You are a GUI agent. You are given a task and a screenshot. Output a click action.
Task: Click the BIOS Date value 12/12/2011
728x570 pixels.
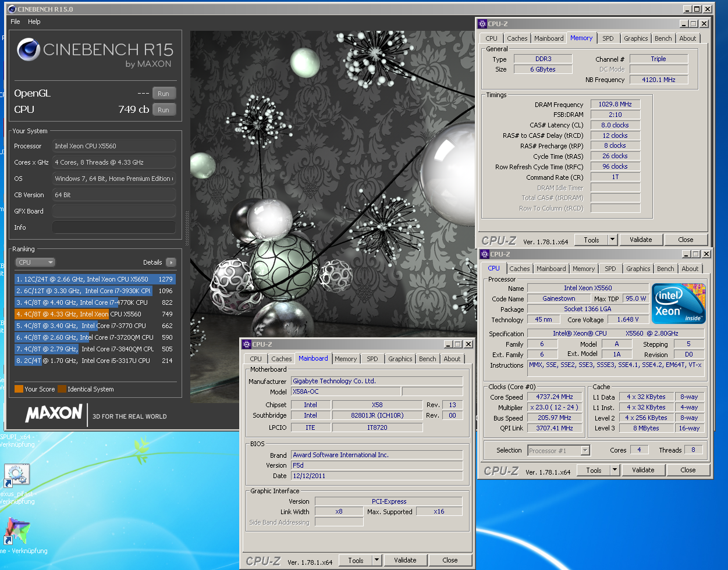pos(377,476)
